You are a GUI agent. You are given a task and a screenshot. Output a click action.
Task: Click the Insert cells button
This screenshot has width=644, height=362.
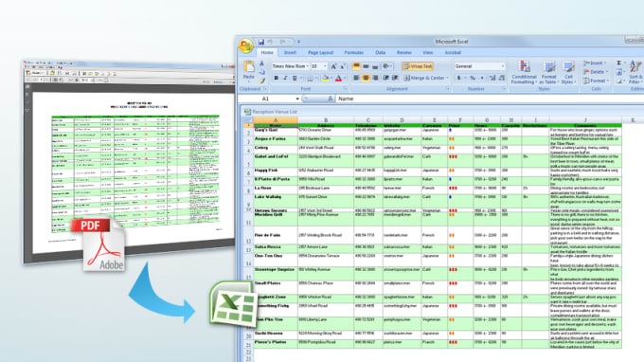[594, 63]
